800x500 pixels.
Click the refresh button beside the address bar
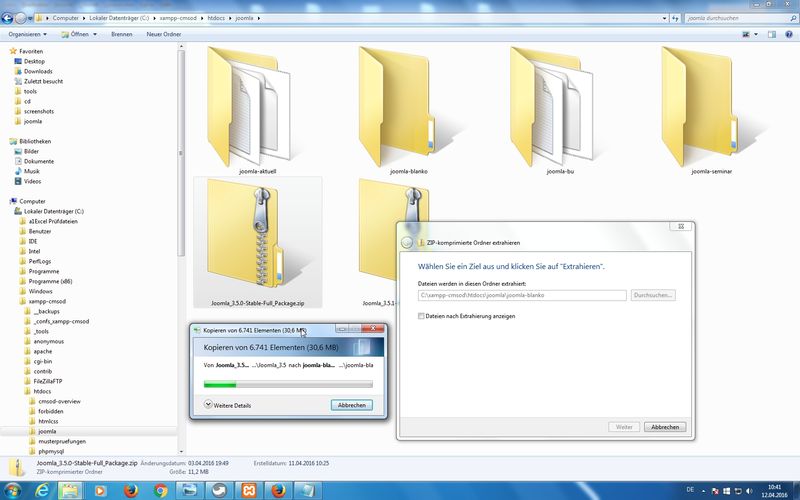pyautogui.click(x=676, y=18)
